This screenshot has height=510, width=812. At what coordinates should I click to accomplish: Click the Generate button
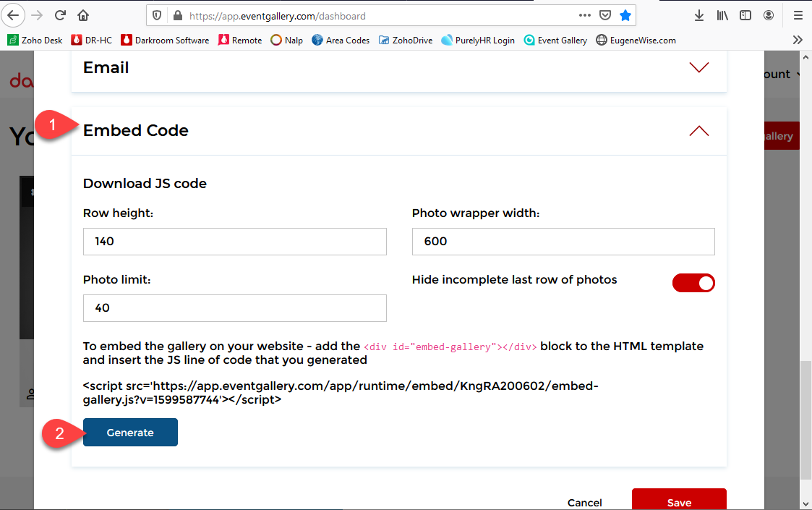click(130, 433)
